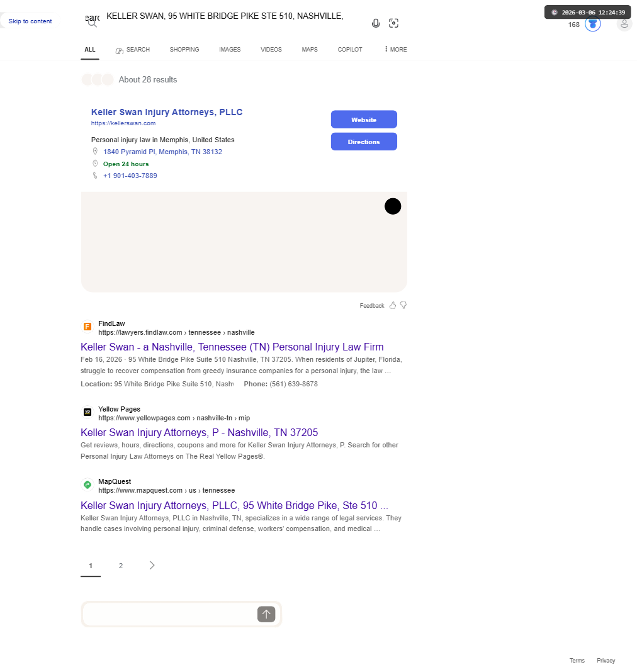Click the Location: 95 White Bridge Pike text
This screenshot has width=637, height=672.
click(157, 384)
